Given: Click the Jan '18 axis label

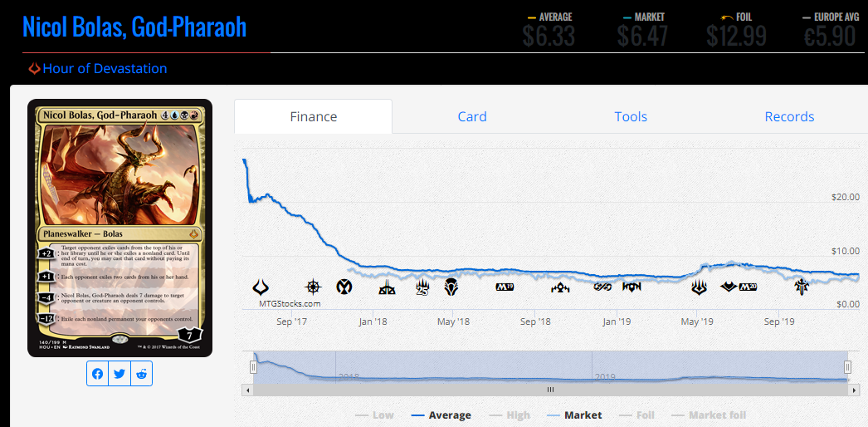Looking at the screenshot, I should [373, 321].
